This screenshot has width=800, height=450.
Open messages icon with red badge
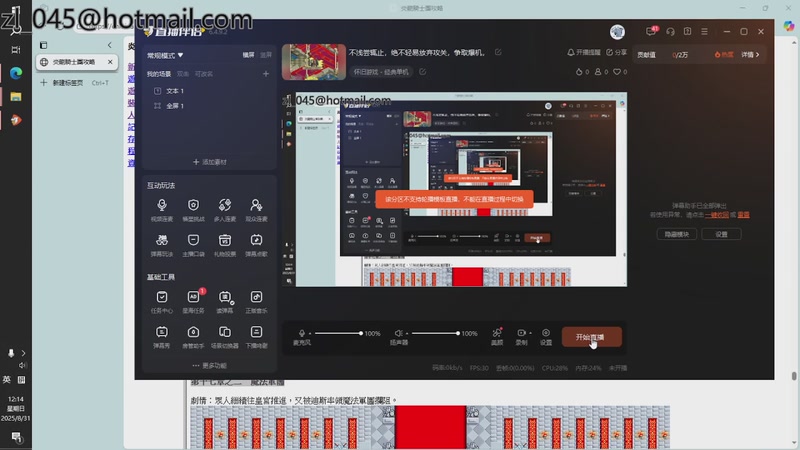tap(652, 31)
